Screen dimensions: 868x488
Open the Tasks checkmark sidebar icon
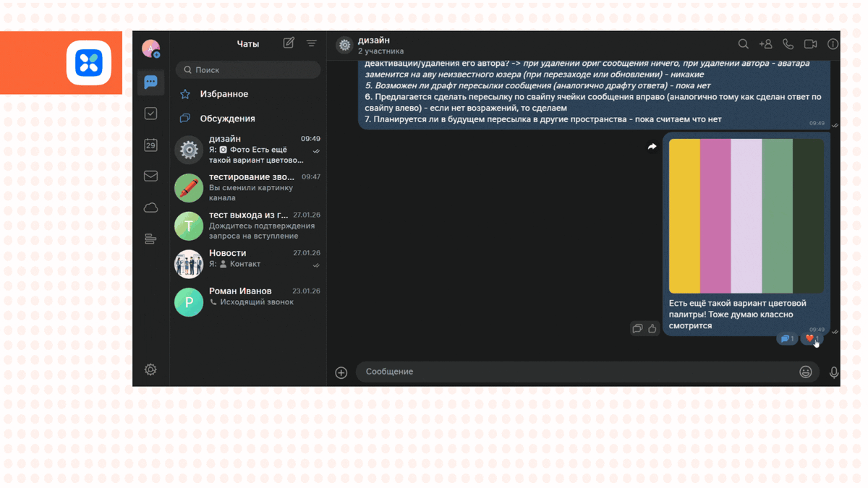[150, 114]
